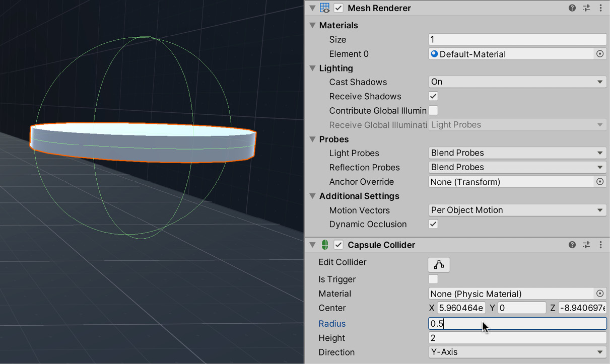This screenshot has height=364, width=610.
Task: Open Mesh Renderer preset selector icon
Action: tap(586, 8)
